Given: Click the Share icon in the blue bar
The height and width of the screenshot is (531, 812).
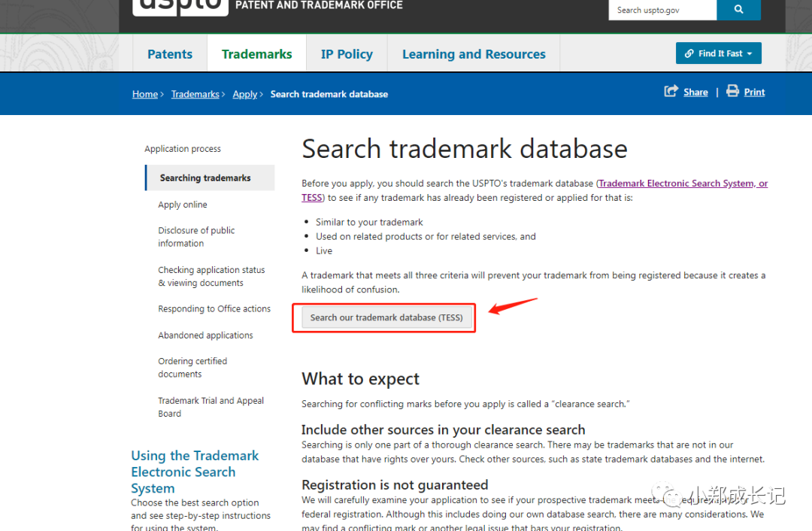Looking at the screenshot, I should pyautogui.click(x=671, y=92).
